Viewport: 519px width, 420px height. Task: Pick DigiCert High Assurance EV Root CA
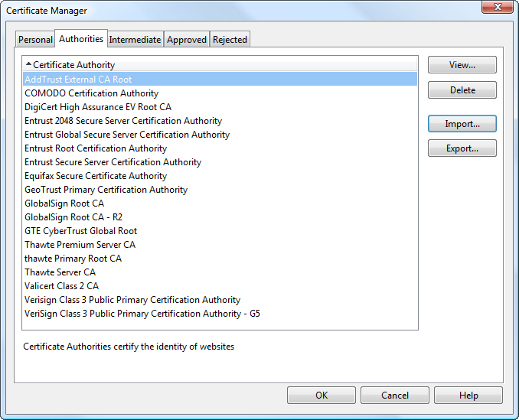pyautogui.click(x=220, y=107)
